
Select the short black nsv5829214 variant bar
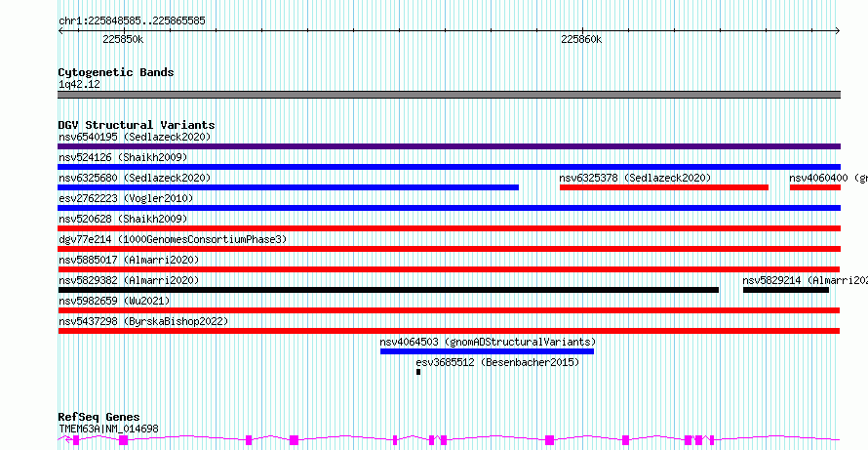point(786,290)
